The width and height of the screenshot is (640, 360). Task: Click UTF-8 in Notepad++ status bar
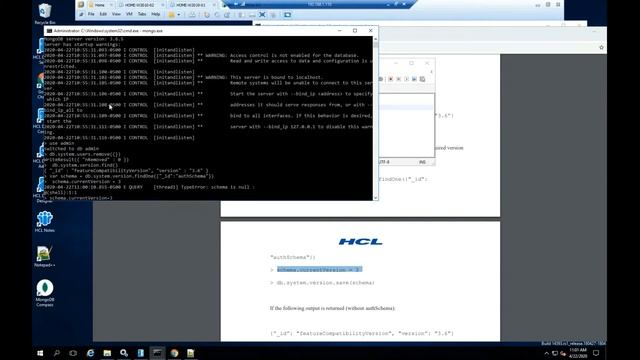(384, 162)
